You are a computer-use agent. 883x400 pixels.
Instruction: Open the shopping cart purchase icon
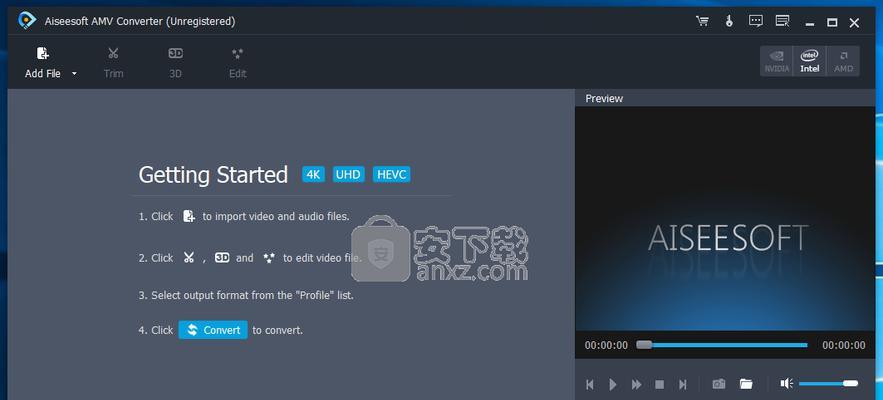[702, 22]
